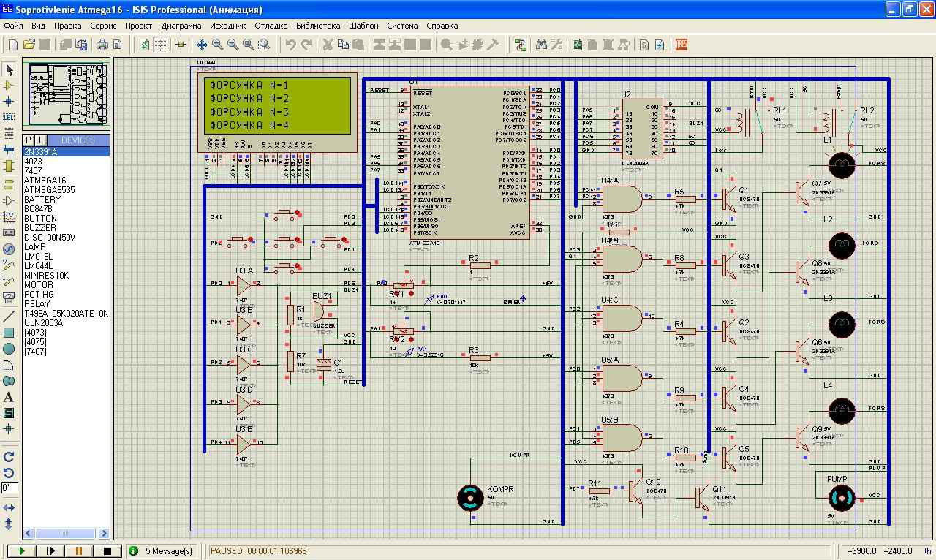The width and height of the screenshot is (936, 560).
Task: Select the Graph Mode tool
Action: [x=9, y=216]
